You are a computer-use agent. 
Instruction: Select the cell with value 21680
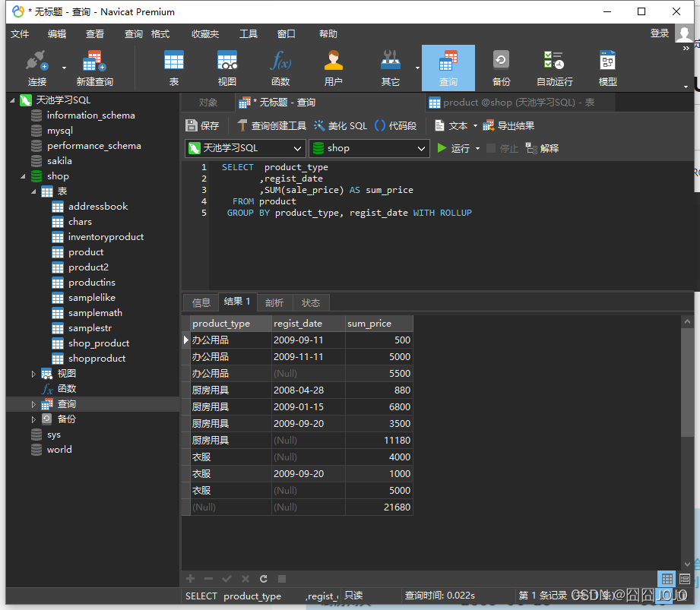pyautogui.click(x=379, y=507)
